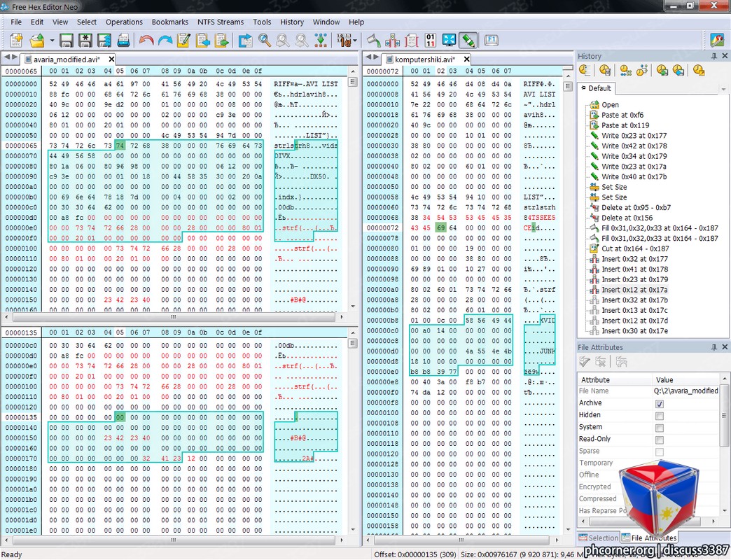
Task: Click the 01 11 binary toolbar icon
Action: [431, 41]
